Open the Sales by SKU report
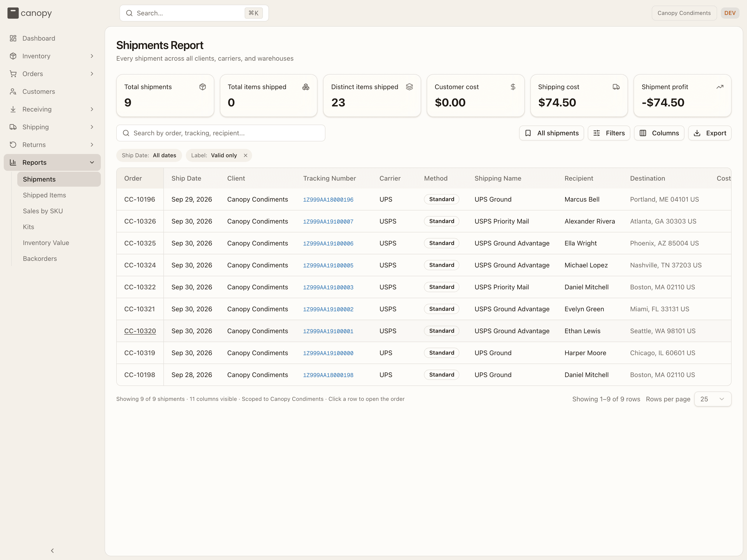747x560 pixels. point(59,211)
